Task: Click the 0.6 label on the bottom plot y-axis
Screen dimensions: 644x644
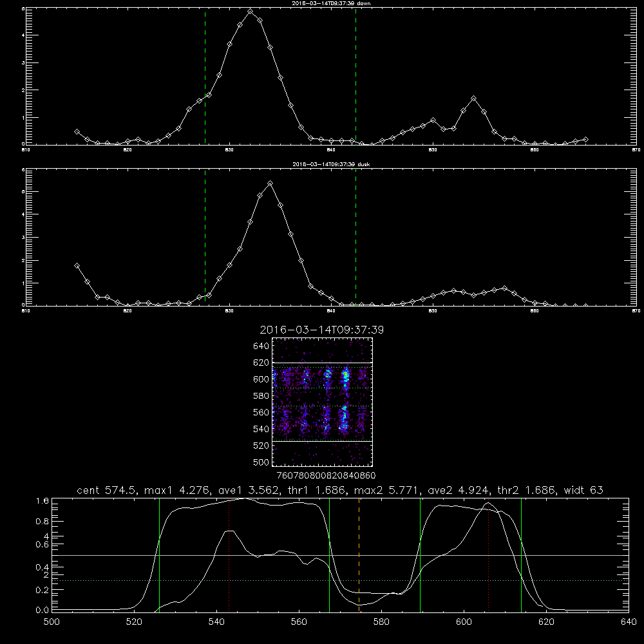Action: [43, 545]
